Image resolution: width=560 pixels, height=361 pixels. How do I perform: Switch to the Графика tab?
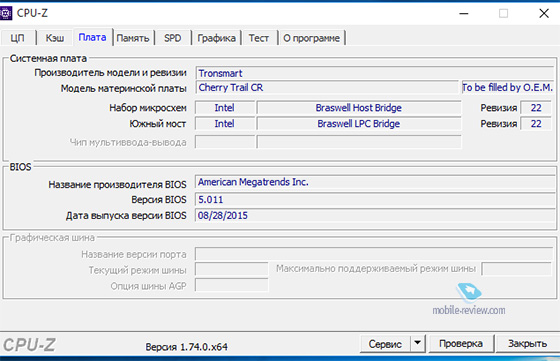[x=216, y=38]
